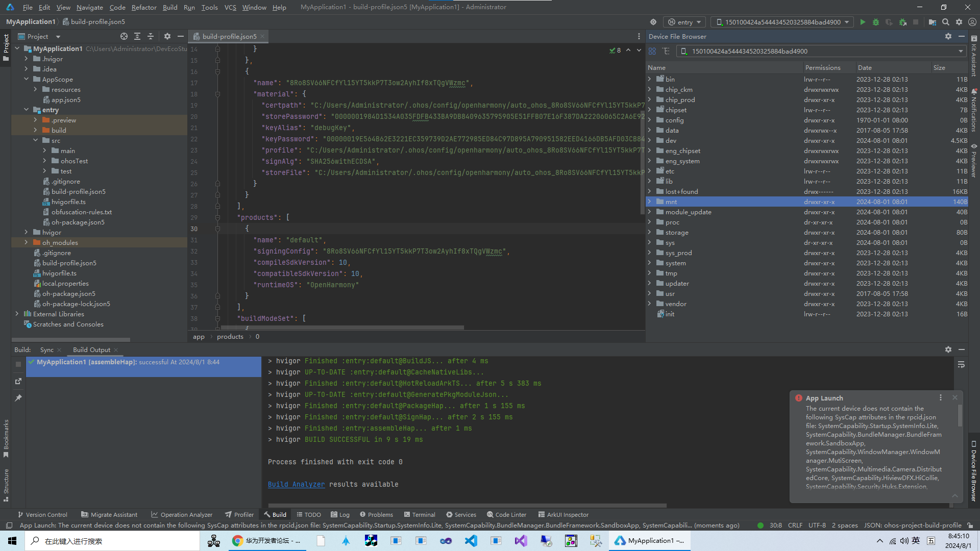Minimize the Device File Browser panel

(x=962, y=36)
